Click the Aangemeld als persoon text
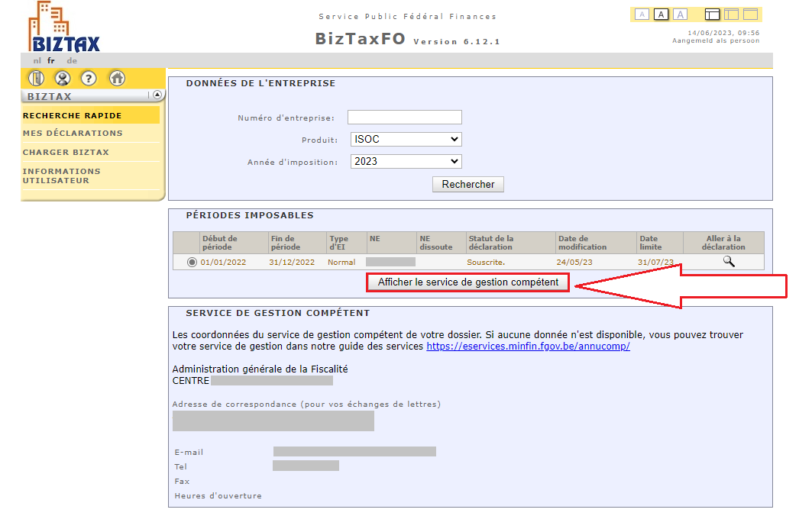This screenshot has width=799, height=532. click(x=716, y=40)
